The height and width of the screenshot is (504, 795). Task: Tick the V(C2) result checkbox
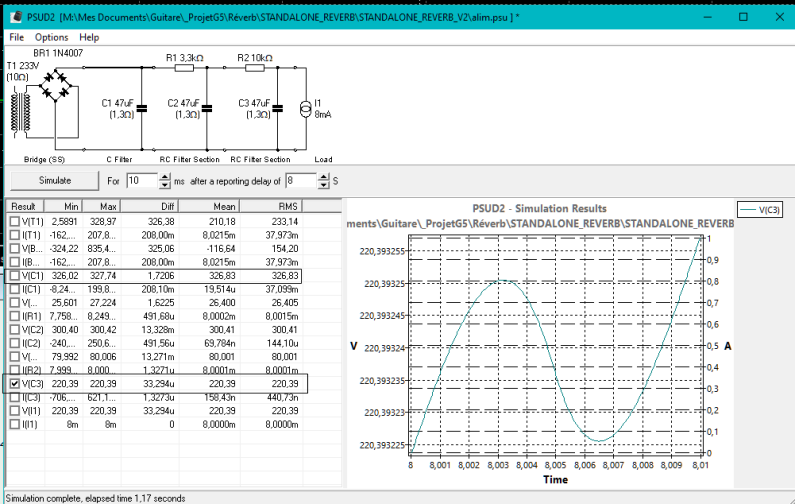pos(14,329)
